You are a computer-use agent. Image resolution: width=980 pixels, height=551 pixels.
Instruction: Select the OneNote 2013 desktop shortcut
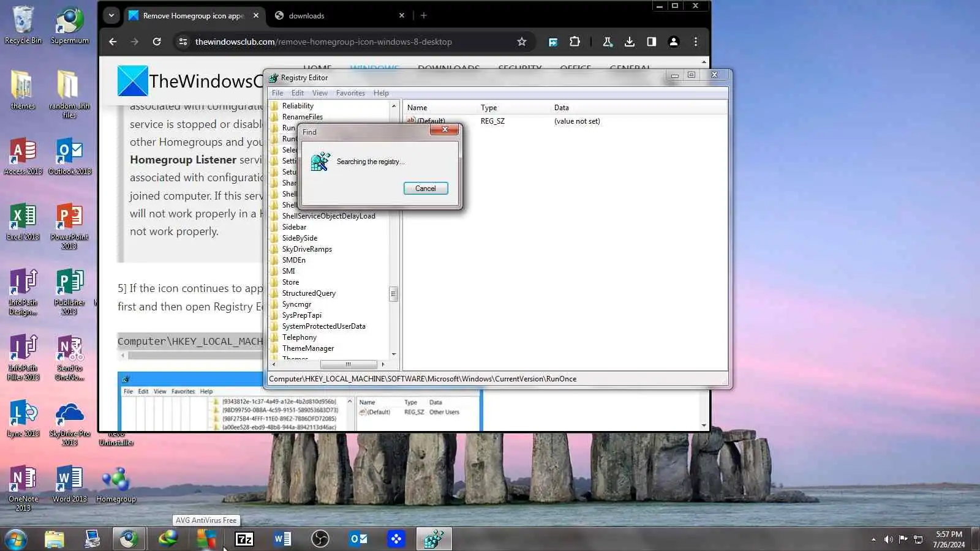(x=23, y=489)
